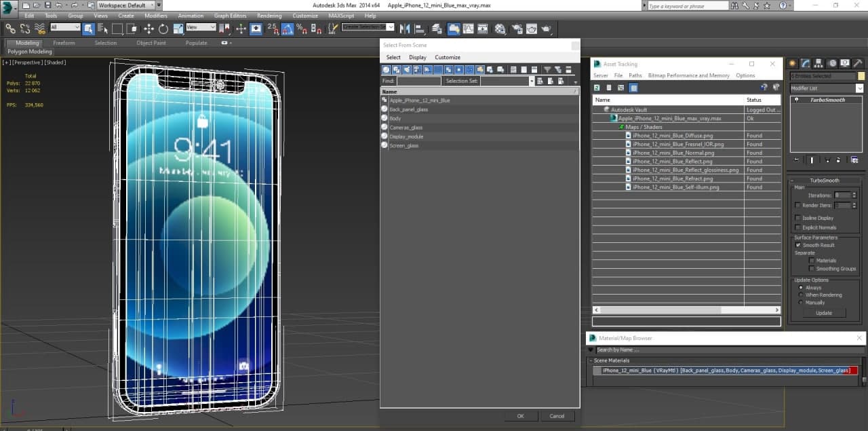Click the Unlink Selection tool
The image size is (868, 431).
pos(25,29)
